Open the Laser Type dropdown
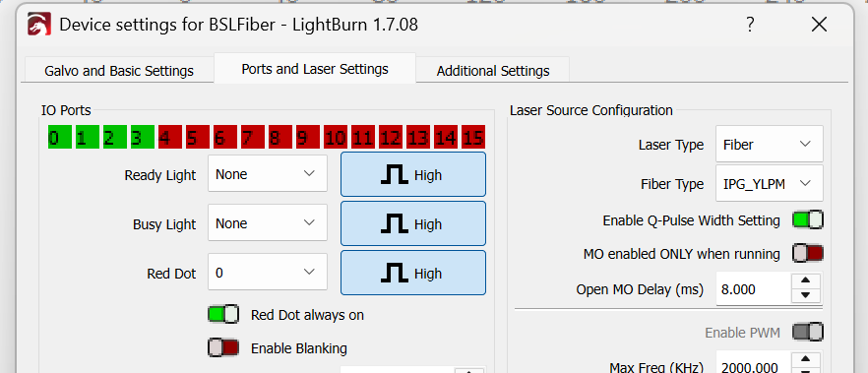The image size is (868, 373). 770,144
